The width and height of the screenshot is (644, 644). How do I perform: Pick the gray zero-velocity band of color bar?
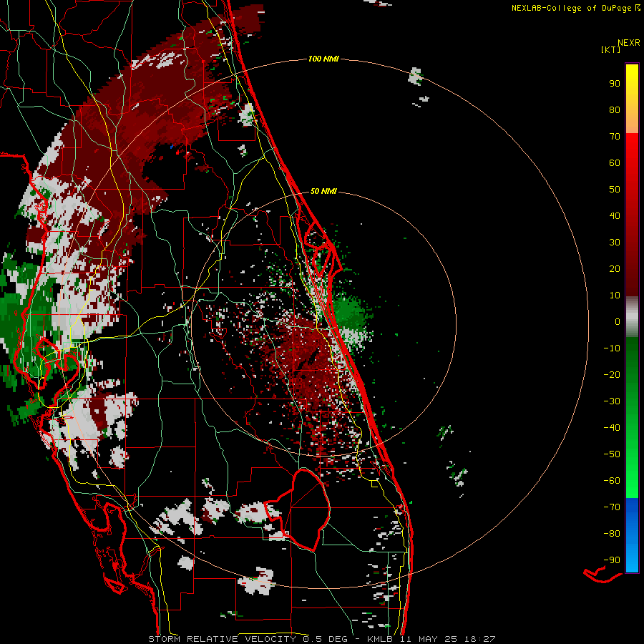[632, 317]
